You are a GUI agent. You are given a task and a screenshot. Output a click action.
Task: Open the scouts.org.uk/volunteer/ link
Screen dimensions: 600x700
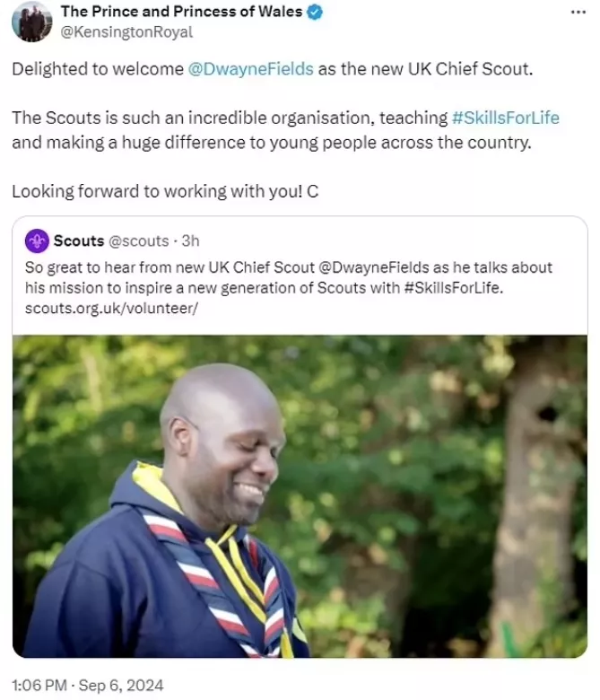pyautogui.click(x=111, y=309)
